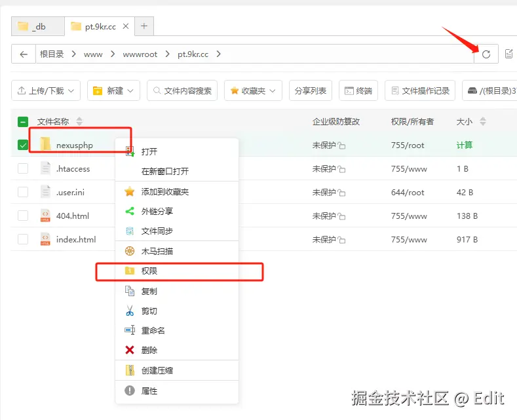Choose 创建压缩 in context menu
Screen dimensions: 517x420
point(177,371)
